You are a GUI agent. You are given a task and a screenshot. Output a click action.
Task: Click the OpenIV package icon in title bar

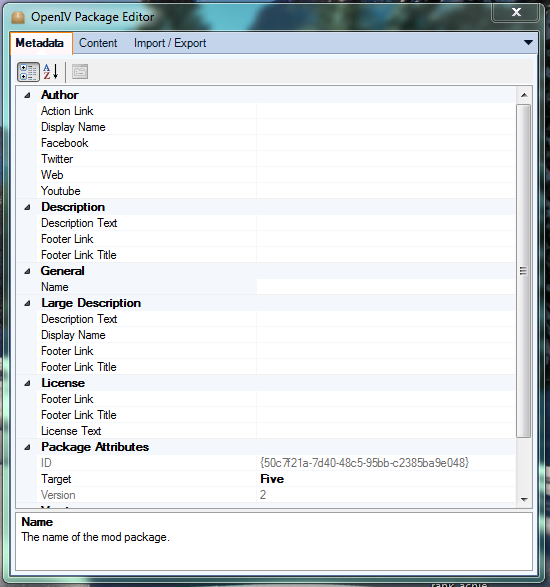pos(18,17)
